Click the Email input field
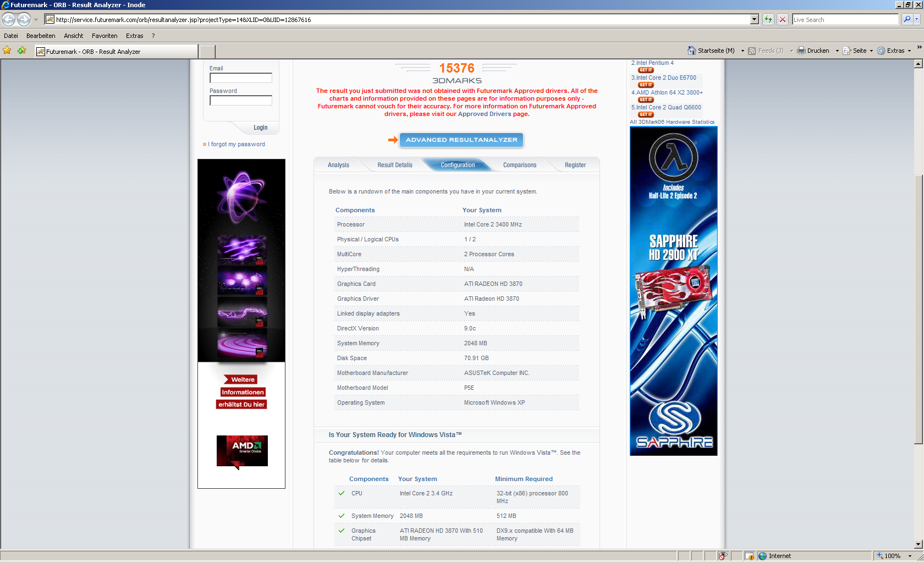The width and height of the screenshot is (924, 563). (241, 78)
